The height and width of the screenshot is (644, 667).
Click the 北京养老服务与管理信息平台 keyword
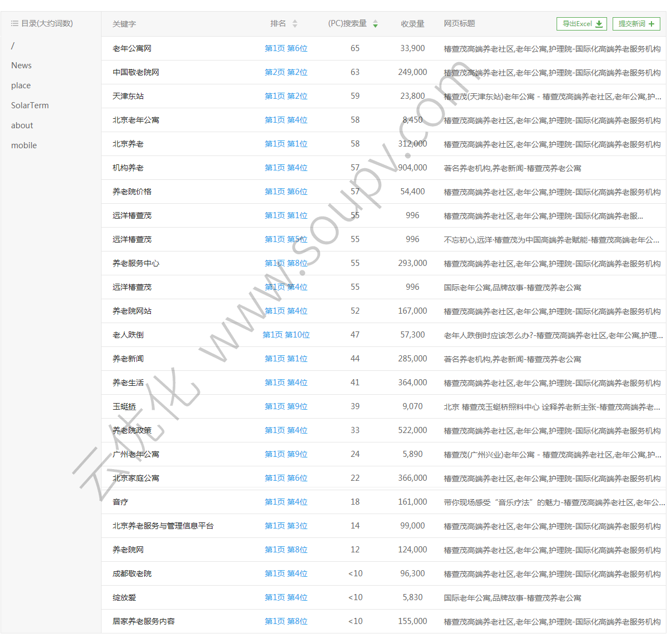click(x=163, y=526)
